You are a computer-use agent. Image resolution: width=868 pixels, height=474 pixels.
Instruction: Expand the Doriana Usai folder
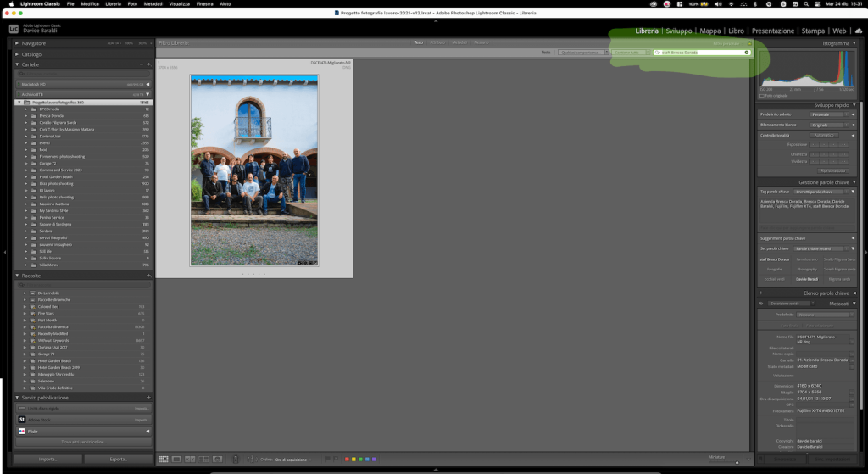[x=26, y=137]
